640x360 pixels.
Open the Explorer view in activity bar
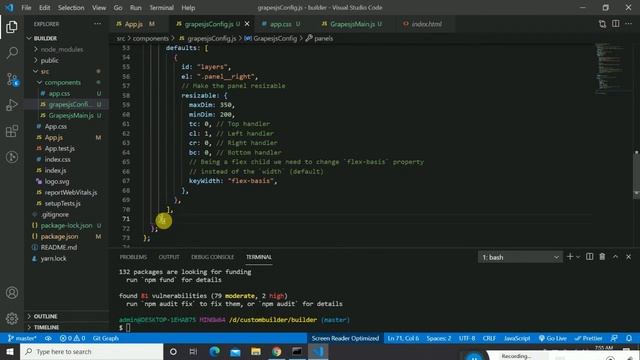(x=12, y=27)
